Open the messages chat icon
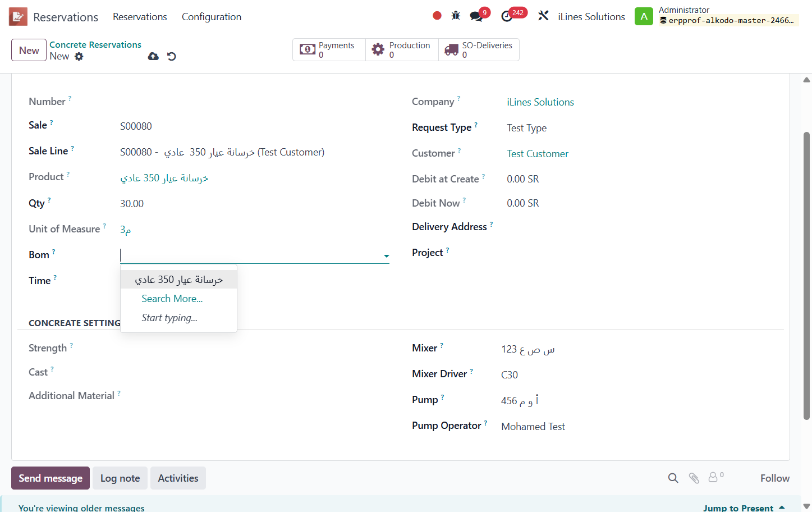The width and height of the screenshot is (812, 512). [476, 16]
